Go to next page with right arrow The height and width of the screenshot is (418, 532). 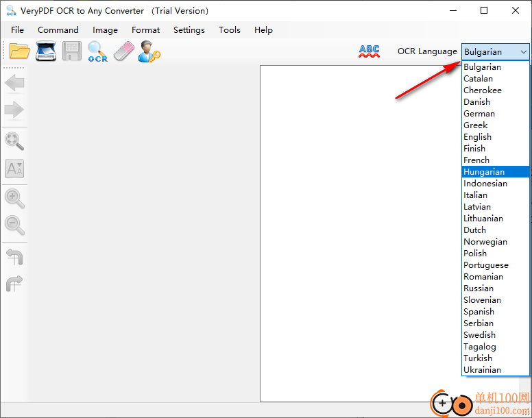pyautogui.click(x=14, y=110)
